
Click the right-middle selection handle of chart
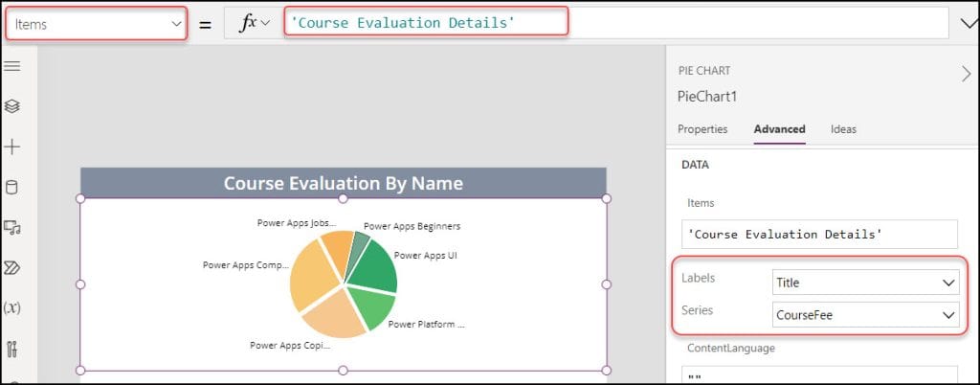tap(606, 284)
